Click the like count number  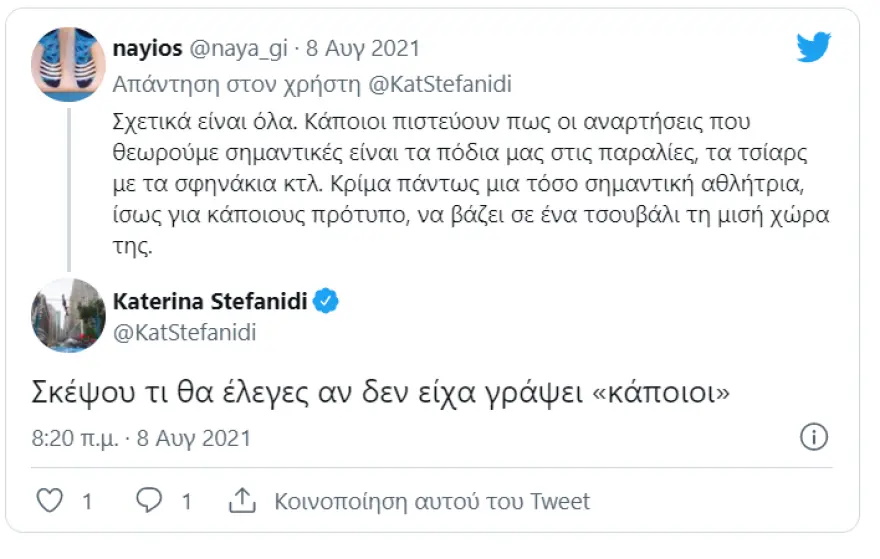click(87, 501)
